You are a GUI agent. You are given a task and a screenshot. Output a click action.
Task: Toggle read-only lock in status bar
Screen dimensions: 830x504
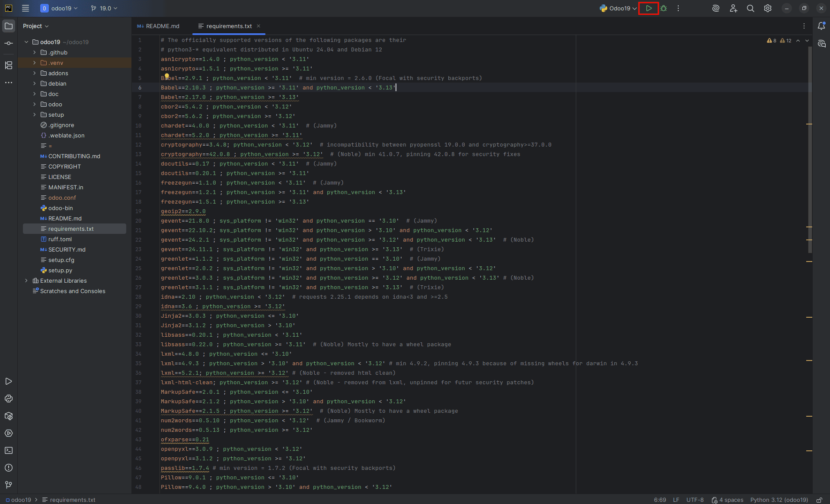819,500
